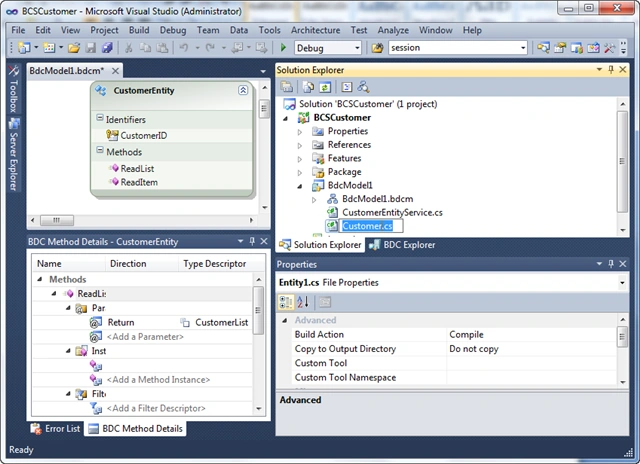
Task: Collapse the CustomerEntity shape using chevron icon
Action: (243, 90)
